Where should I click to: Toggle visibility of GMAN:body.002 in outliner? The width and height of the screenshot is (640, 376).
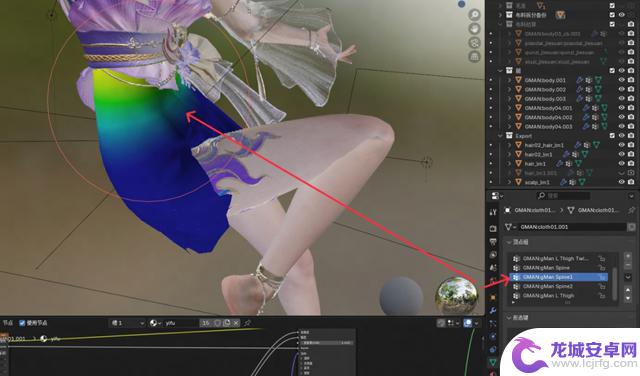[622, 89]
